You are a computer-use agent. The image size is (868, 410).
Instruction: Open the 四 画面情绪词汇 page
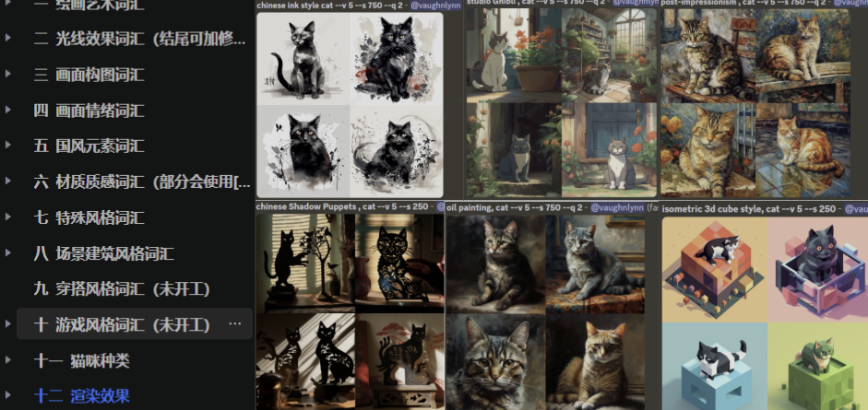point(89,111)
